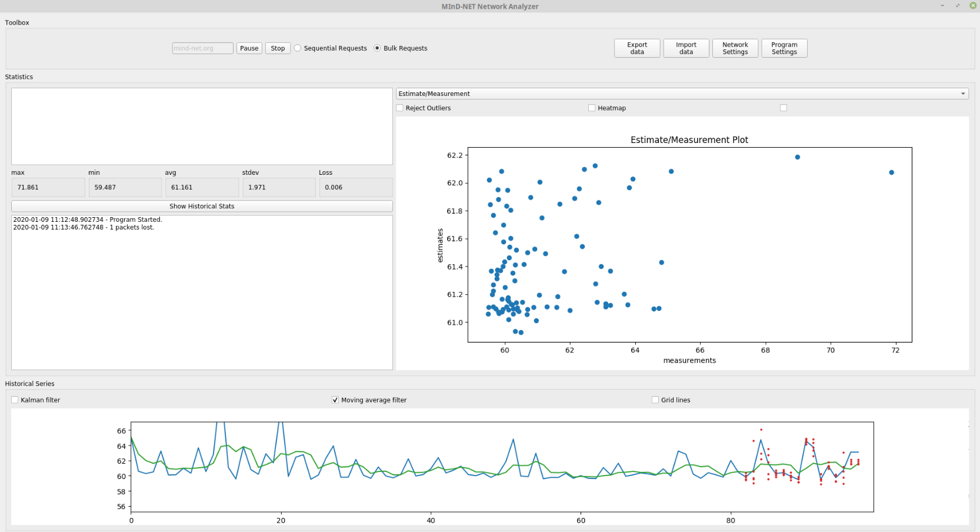Open the Export data dialog
Viewport: 980px width, 532px height.
(636, 48)
